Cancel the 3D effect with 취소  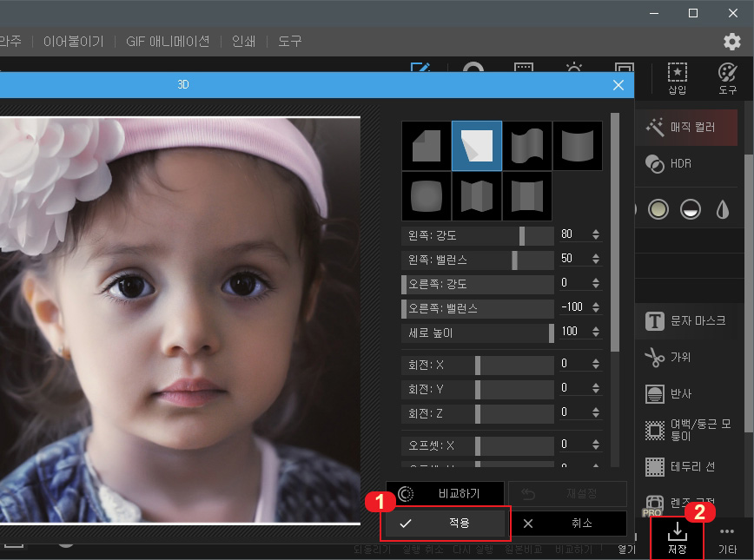[x=567, y=523]
